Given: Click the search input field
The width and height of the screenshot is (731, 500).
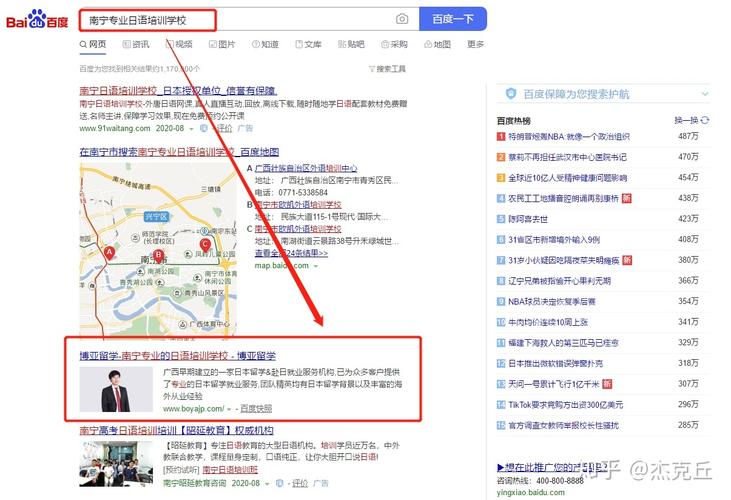Looking at the screenshot, I should click(249, 20).
